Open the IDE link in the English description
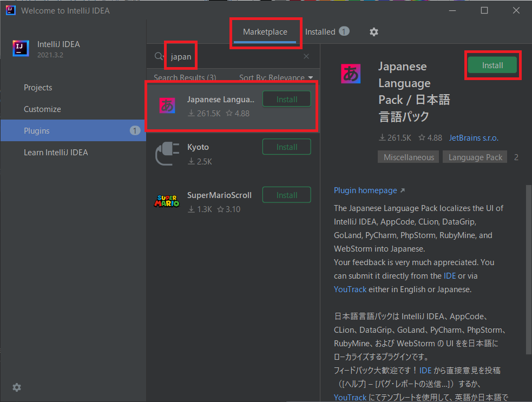532x402 pixels. pyautogui.click(x=450, y=276)
